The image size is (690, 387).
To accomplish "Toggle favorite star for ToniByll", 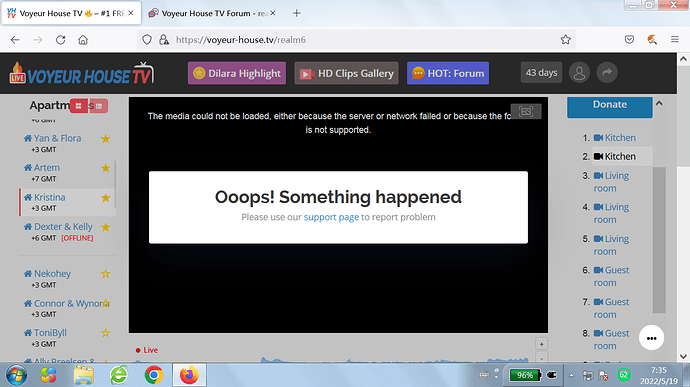I will [106, 333].
